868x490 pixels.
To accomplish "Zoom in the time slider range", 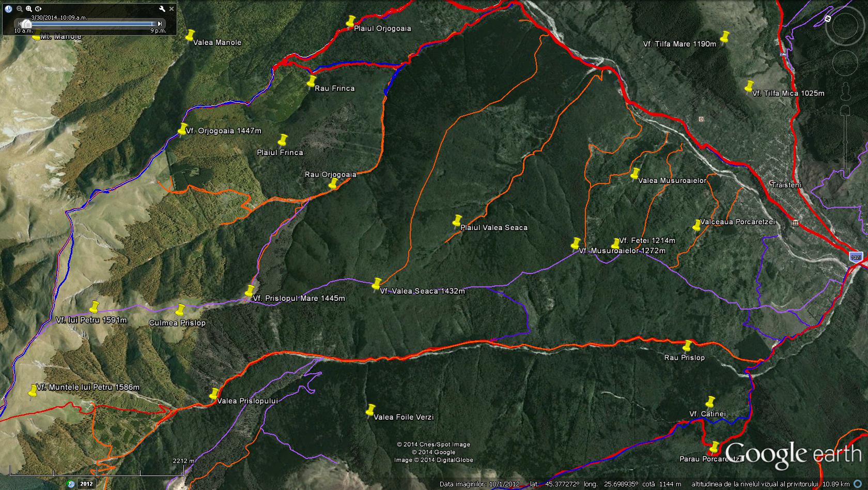I will click(29, 9).
